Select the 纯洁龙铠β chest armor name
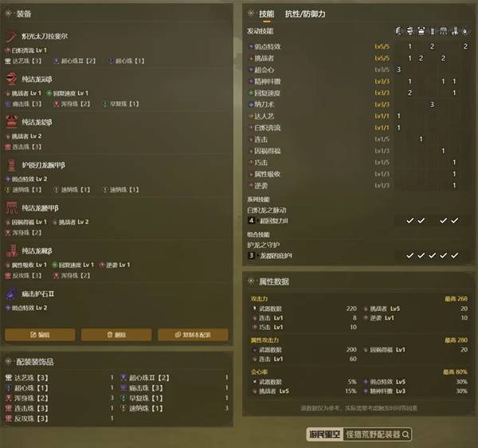Screen dimensions: 478x448 (x=37, y=122)
